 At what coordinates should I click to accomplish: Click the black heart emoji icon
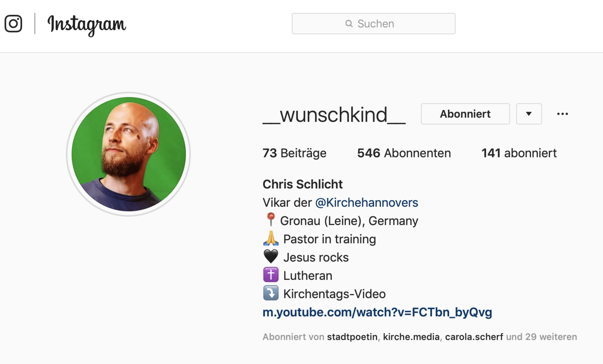point(271,257)
